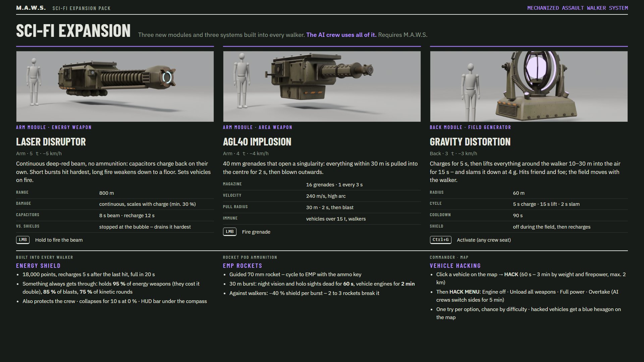644x362 pixels.
Task: Click the ENERGY SHIELD section heading
Action: [x=38, y=266]
